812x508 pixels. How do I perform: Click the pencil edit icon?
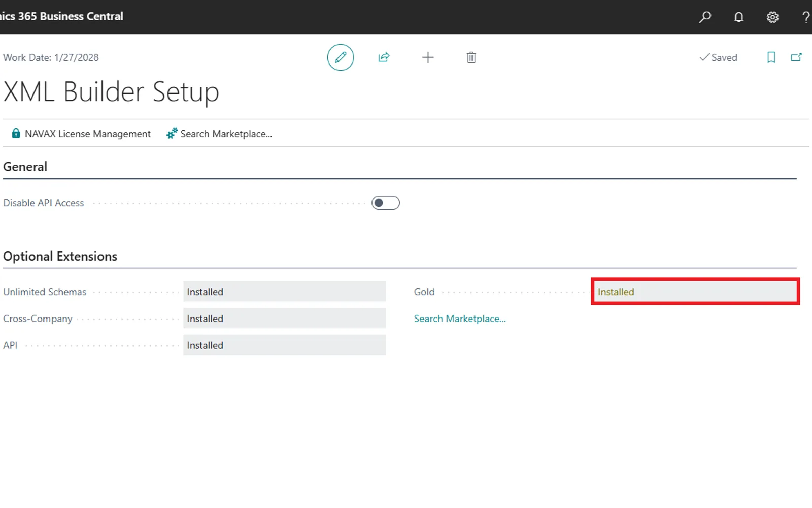[341, 57]
